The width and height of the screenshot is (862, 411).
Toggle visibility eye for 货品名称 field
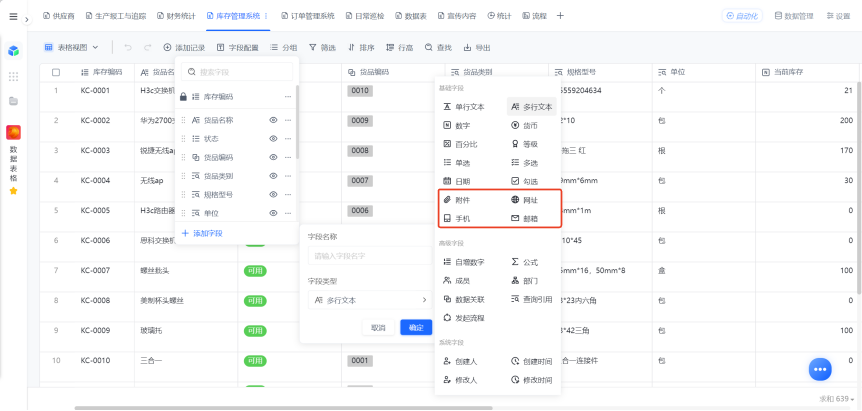(273, 120)
